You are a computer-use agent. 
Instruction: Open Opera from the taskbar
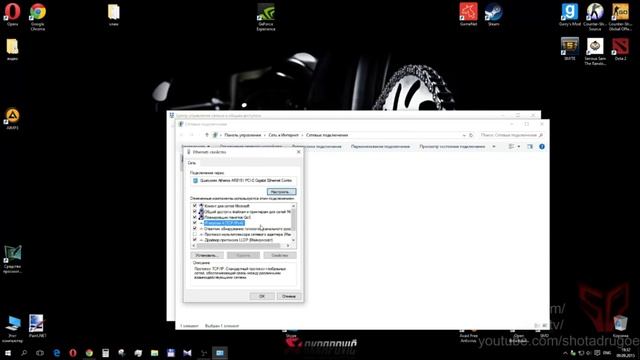tap(73, 353)
